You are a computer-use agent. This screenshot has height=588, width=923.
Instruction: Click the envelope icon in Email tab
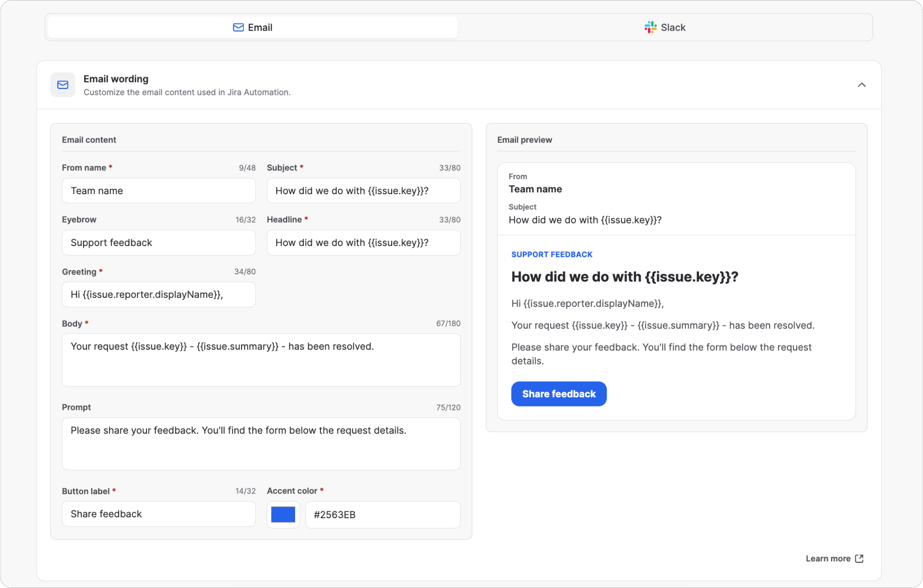pyautogui.click(x=238, y=27)
